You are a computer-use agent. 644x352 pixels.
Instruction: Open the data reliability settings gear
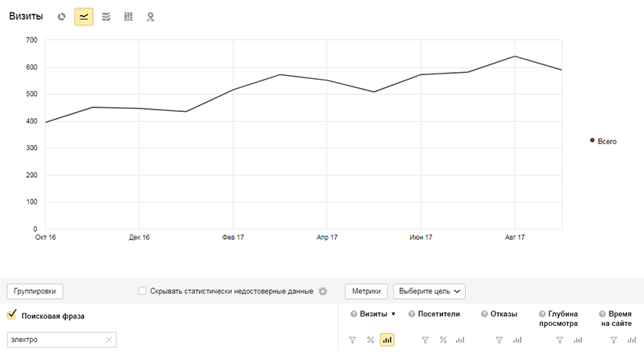(x=323, y=291)
